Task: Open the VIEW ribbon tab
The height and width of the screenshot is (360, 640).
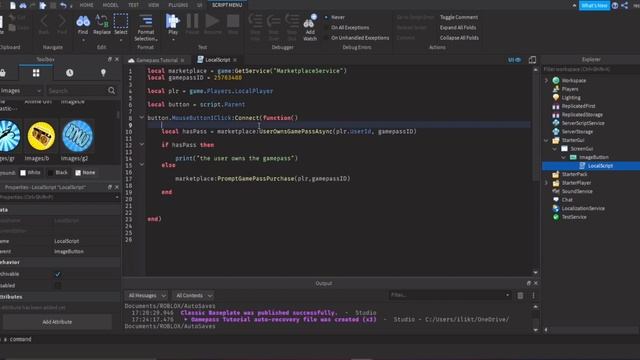Action: pyautogui.click(x=153, y=5)
